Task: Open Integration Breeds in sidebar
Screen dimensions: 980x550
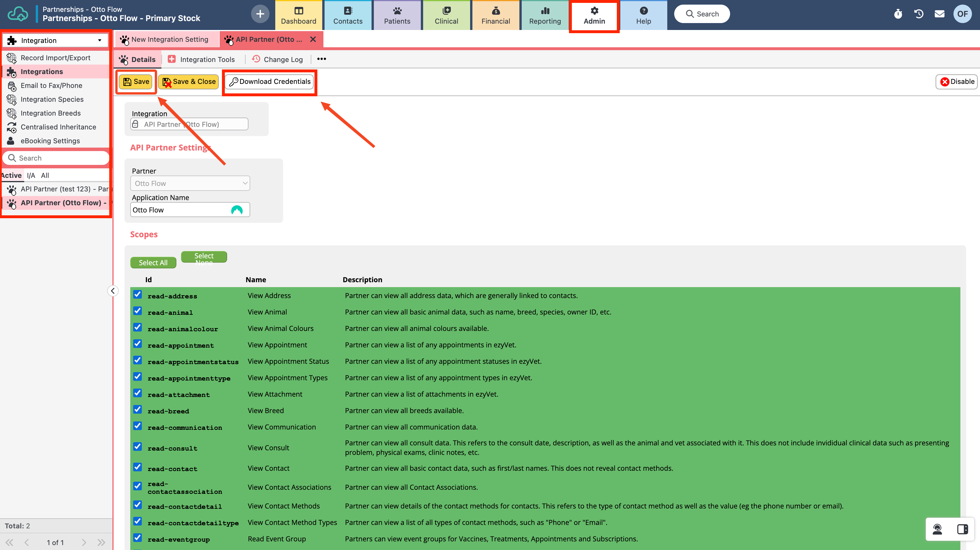Action: 56,113
